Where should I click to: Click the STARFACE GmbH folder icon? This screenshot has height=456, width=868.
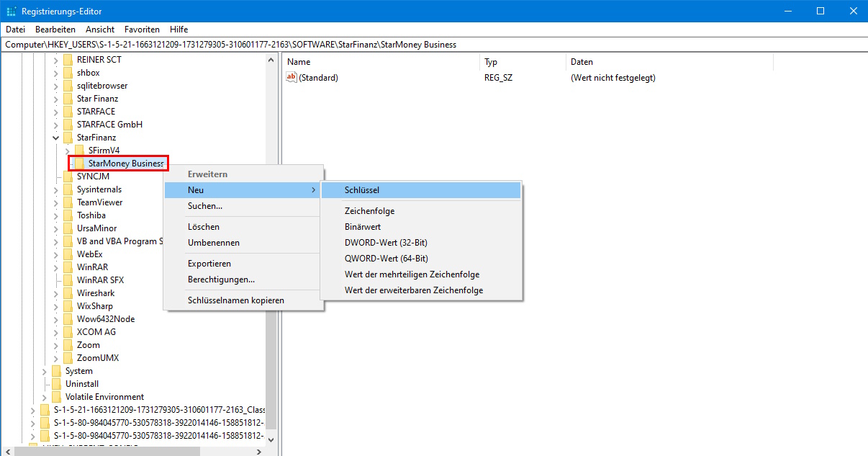point(68,125)
